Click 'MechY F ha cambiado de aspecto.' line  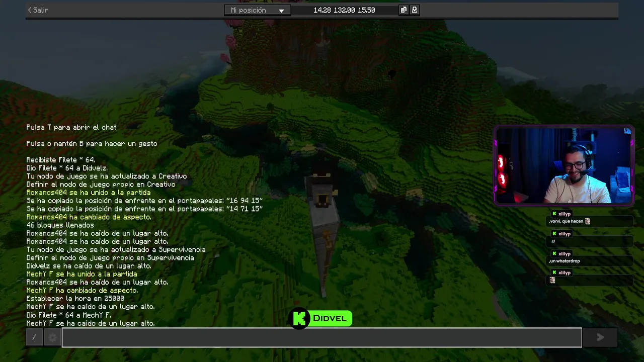pos(82,291)
